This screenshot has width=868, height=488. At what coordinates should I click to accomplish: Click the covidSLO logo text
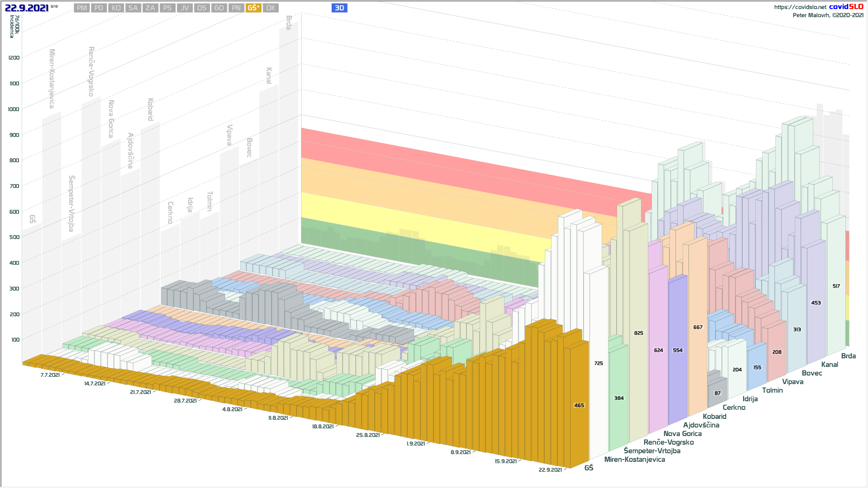(x=846, y=7)
